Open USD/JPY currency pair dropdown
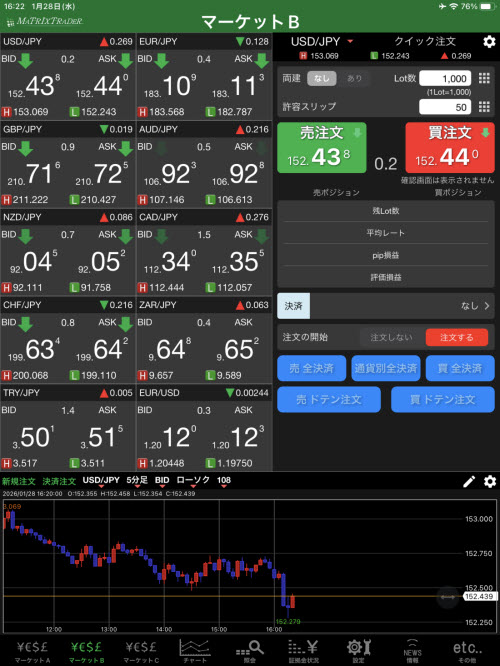This screenshot has width=500, height=666. (322, 42)
